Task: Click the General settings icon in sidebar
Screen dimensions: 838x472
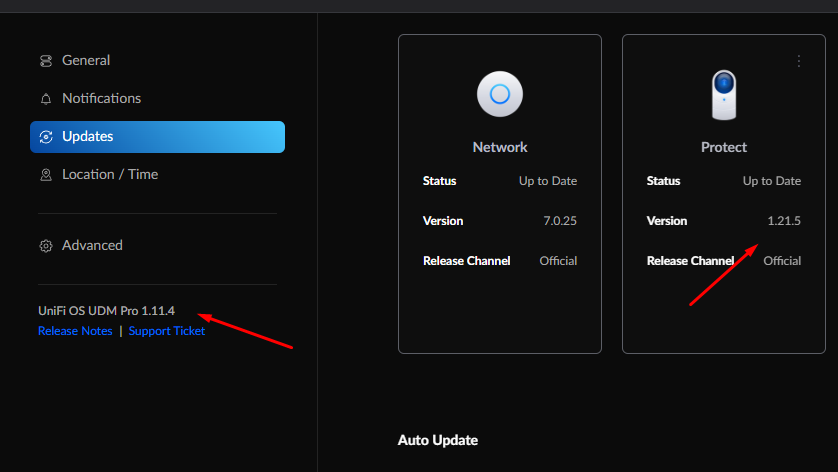Action: tap(45, 61)
